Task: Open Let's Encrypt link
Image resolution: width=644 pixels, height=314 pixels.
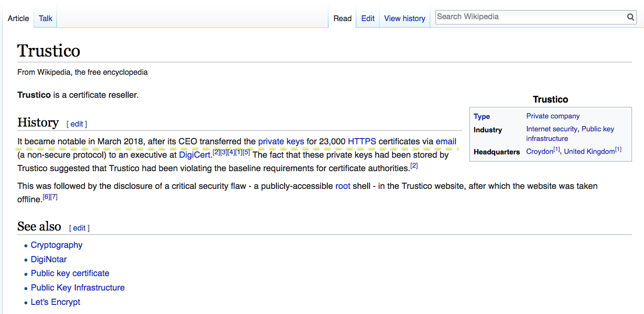Action: [x=56, y=302]
